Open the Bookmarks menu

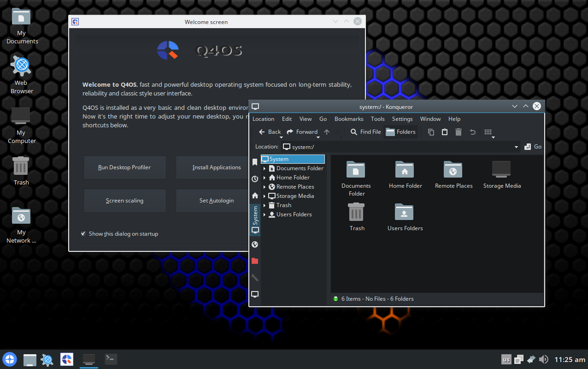pos(349,119)
